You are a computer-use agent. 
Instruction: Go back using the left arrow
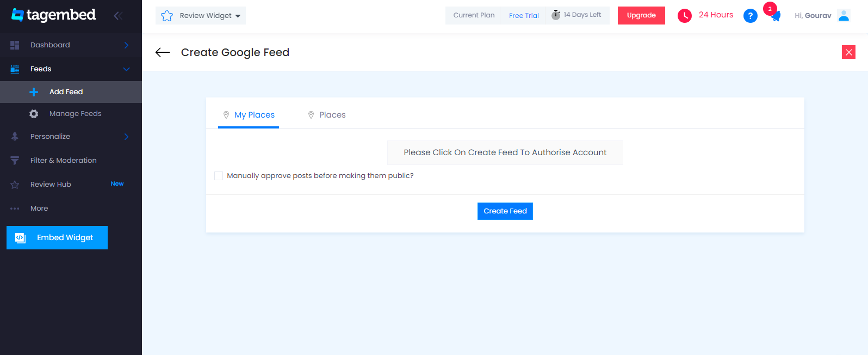163,52
